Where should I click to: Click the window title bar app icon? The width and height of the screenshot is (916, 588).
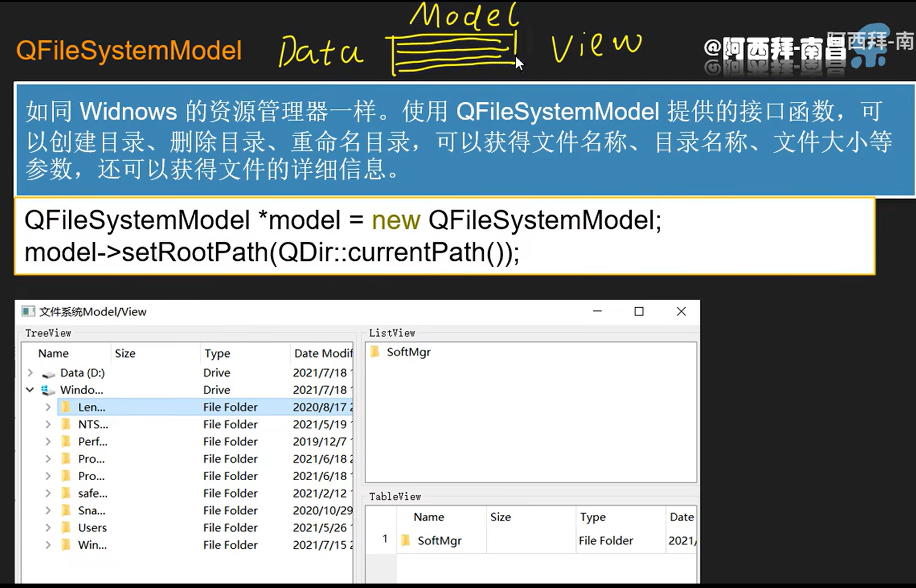[27, 312]
